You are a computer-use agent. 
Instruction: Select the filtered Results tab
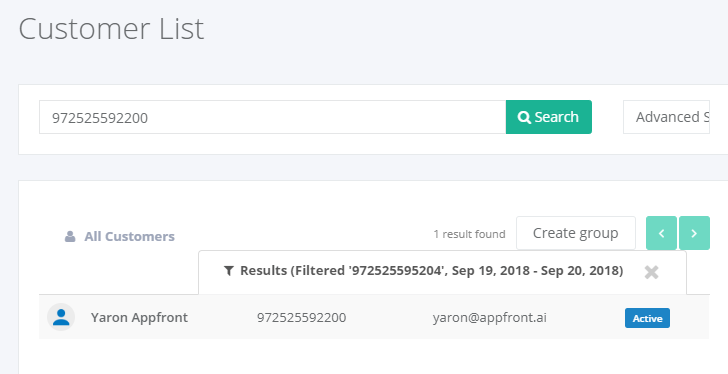431,271
